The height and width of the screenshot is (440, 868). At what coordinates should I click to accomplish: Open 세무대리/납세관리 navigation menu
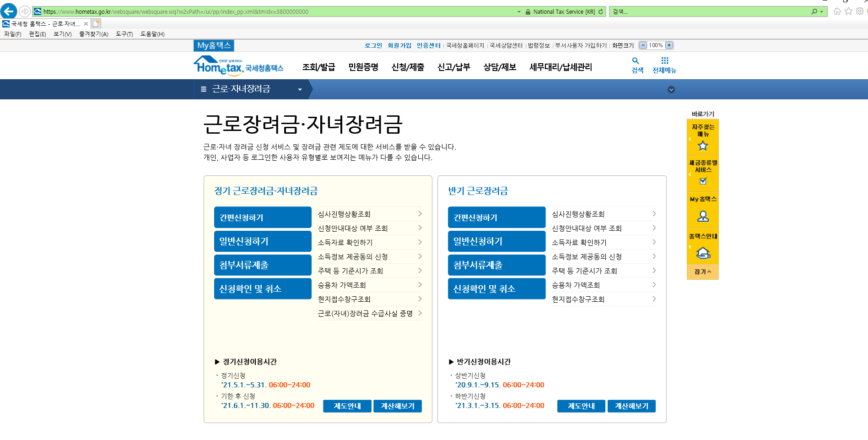pos(561,67)
